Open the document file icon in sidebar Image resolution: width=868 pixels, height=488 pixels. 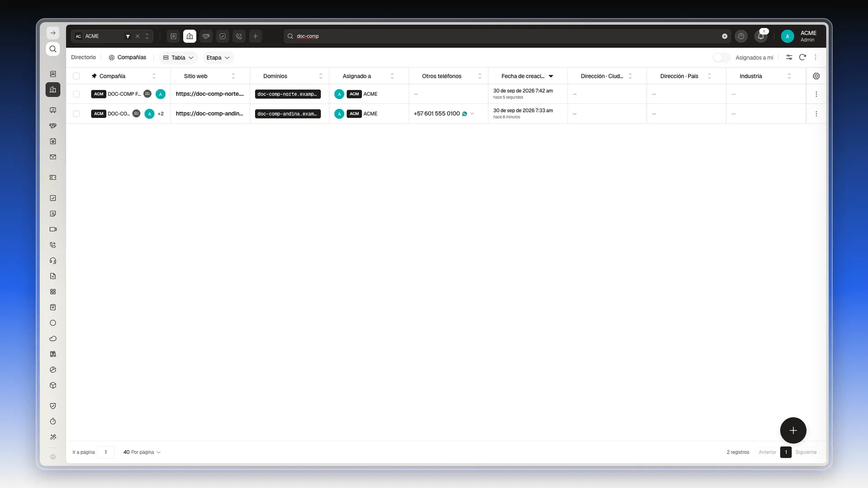pos(53,276)
